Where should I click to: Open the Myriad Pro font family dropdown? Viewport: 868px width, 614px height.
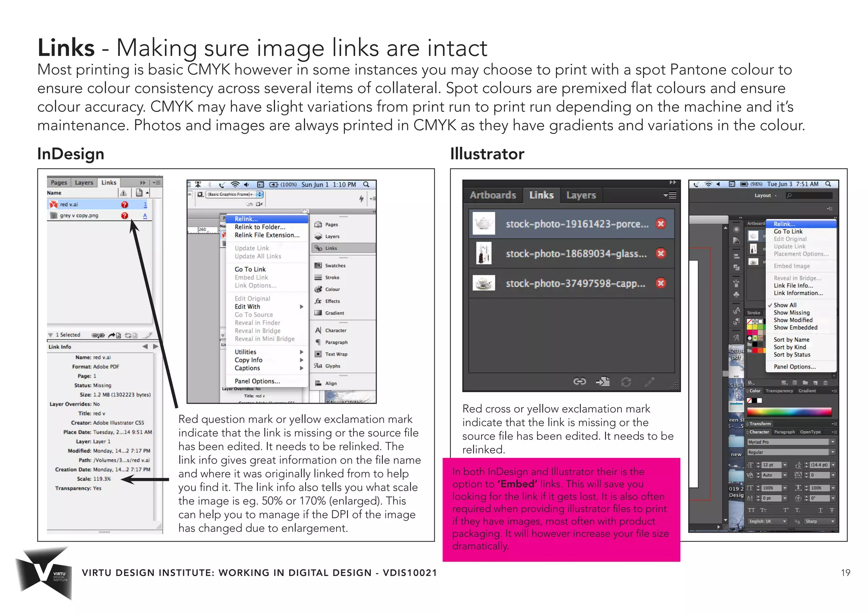click(833, 442)
